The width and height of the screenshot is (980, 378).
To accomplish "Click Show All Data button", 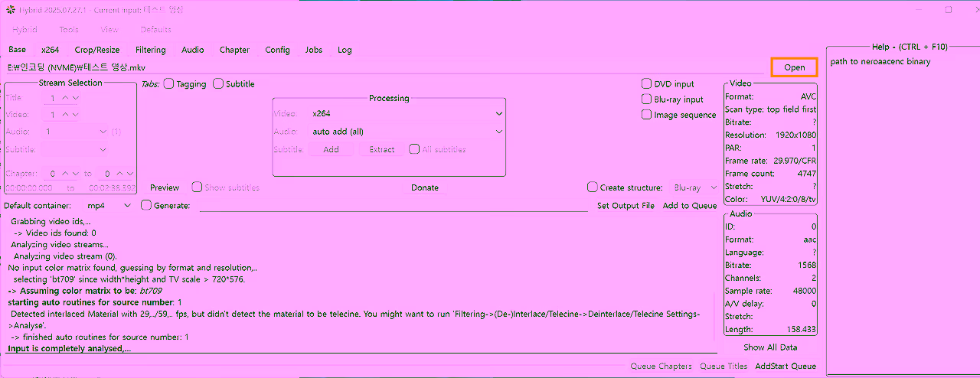I will pos(770,347).
